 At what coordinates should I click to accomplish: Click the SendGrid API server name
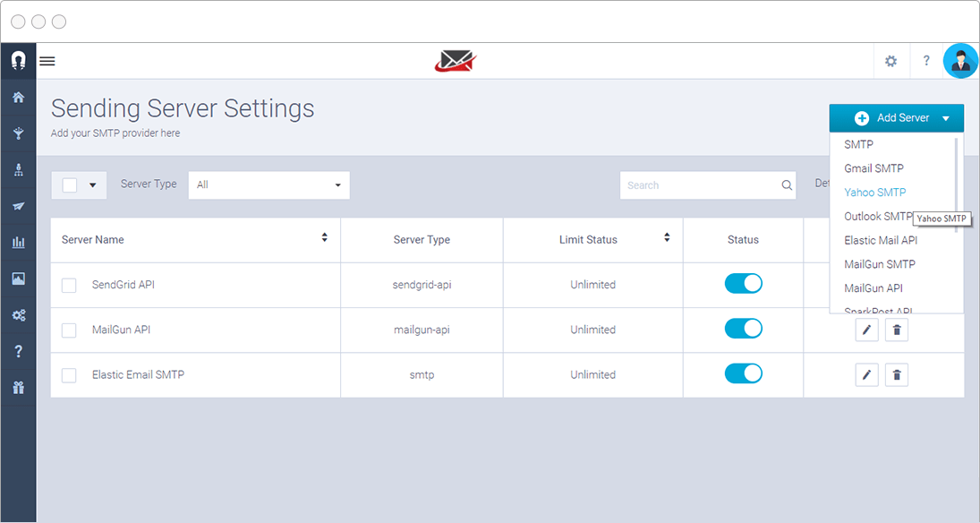tap(124, 285)
